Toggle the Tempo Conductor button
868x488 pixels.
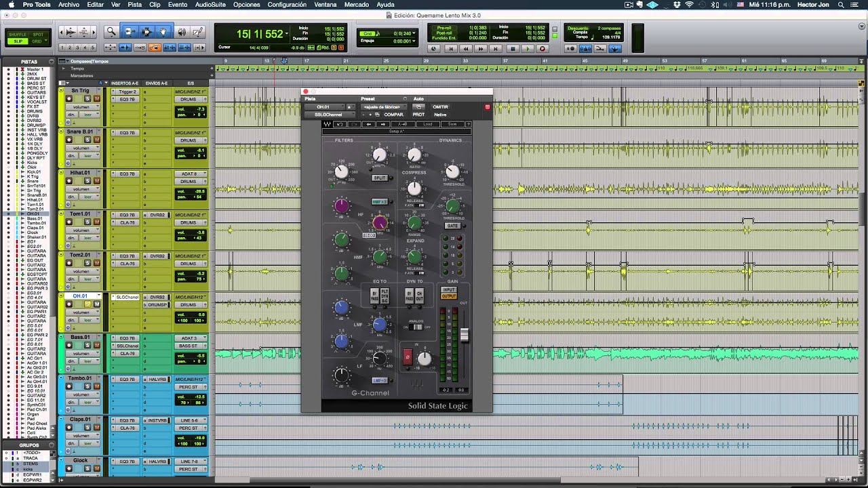point(615,49)
